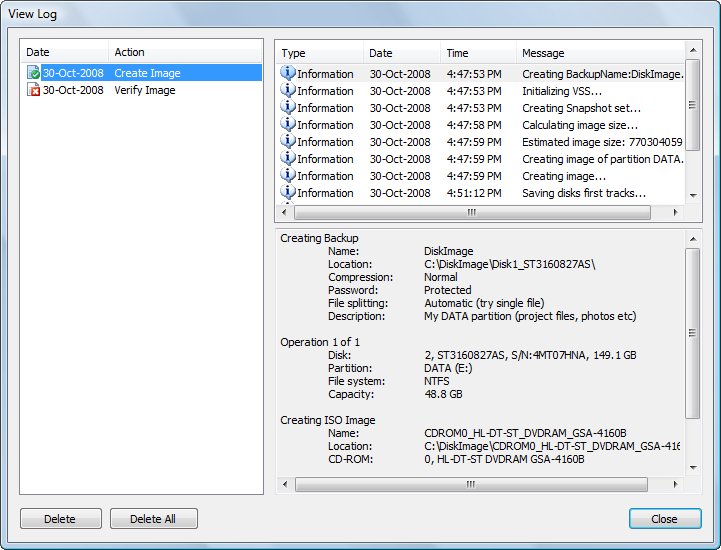
Task: Click the 'Estimated image size: 770304059' message
Action: point(602,142)
